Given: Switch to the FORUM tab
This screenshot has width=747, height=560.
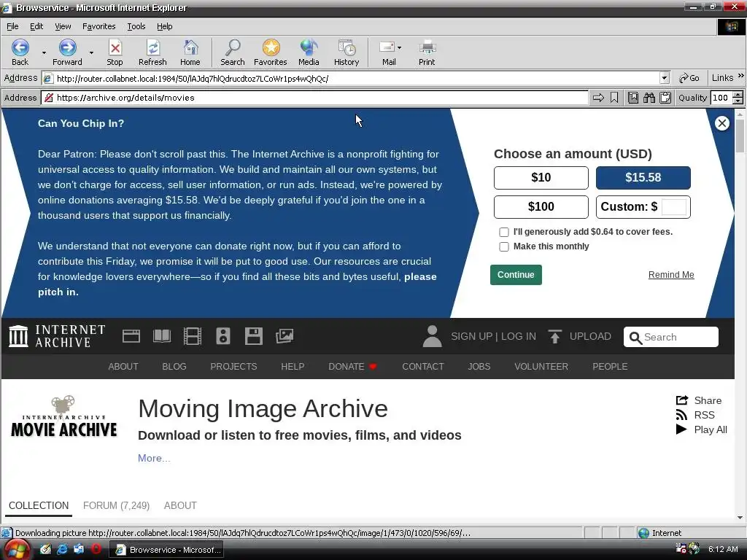Looking at the screenshot, I should point(116,506).
